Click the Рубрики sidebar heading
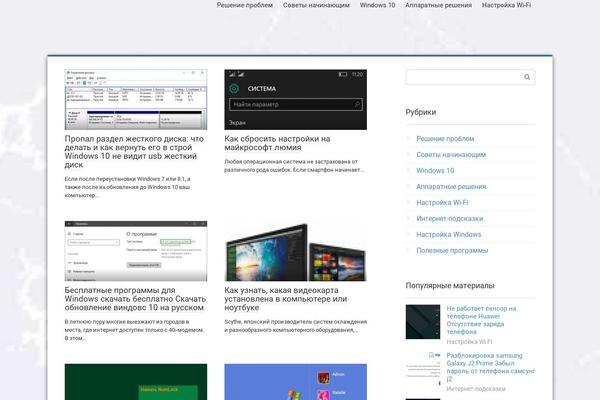The width and height of the screenshot is (600, 400). 421,112
